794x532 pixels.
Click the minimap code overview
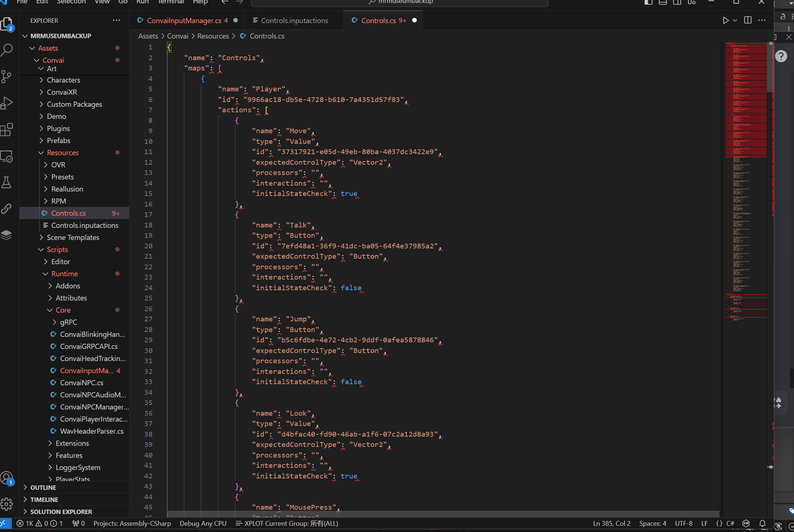point(746,183)
